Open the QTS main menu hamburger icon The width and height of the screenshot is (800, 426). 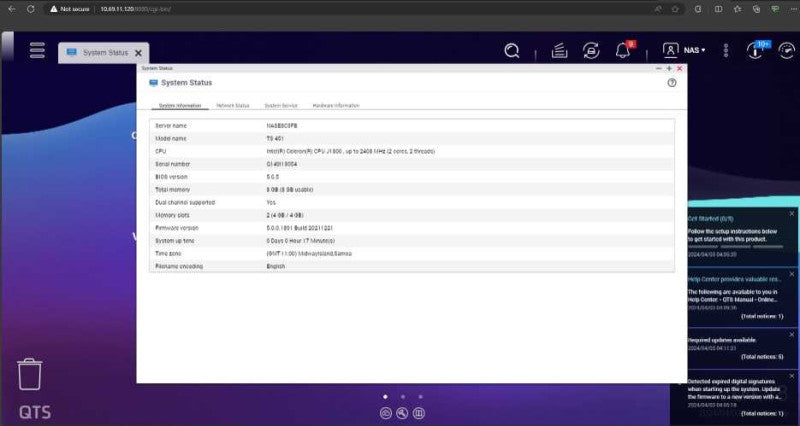37,50
